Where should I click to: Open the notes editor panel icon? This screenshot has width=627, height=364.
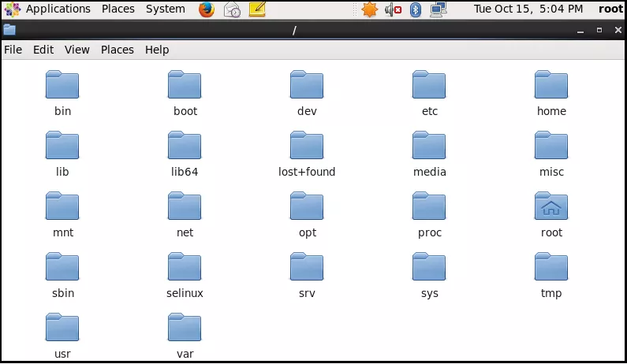pos(257,9)
